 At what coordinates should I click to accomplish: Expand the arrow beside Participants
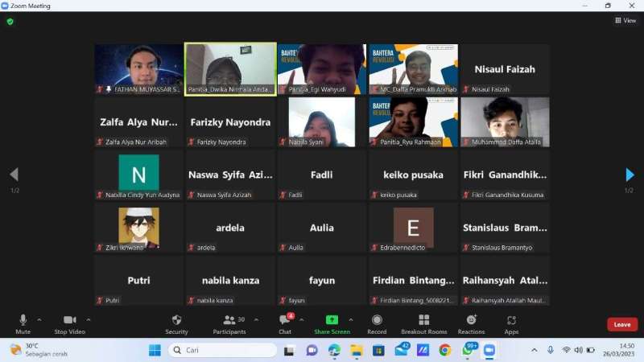click(256, 319)
